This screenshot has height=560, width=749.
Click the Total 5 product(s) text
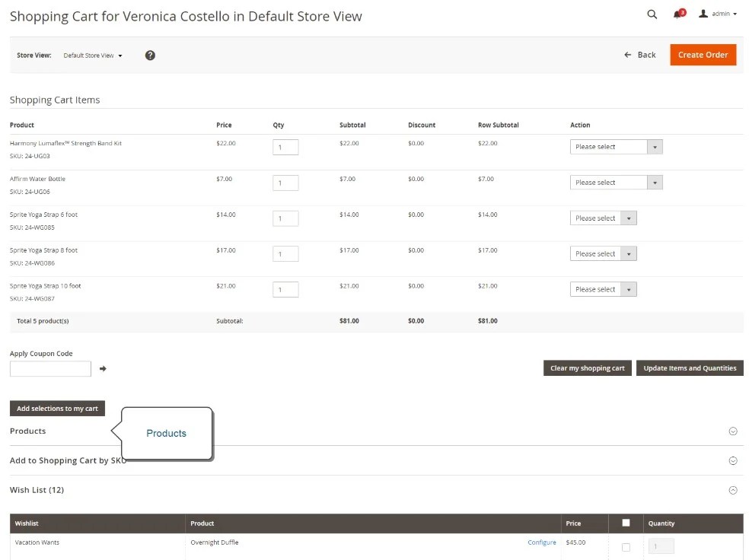(43, 321)
